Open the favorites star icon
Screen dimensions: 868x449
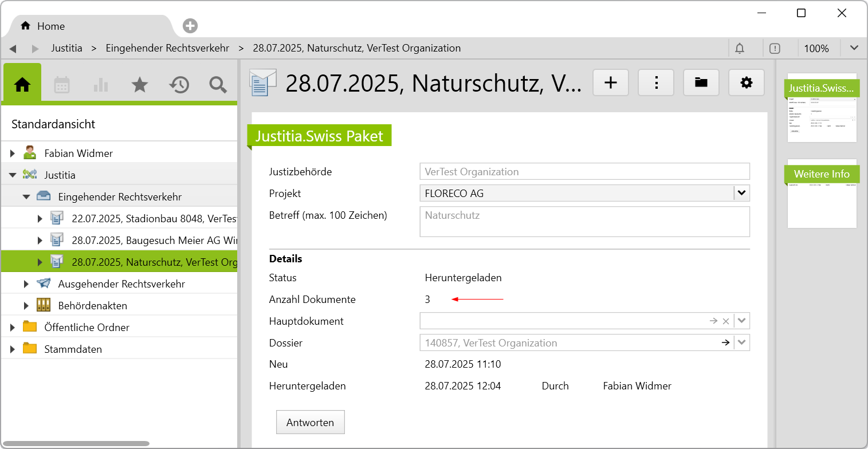pos(140,85)
